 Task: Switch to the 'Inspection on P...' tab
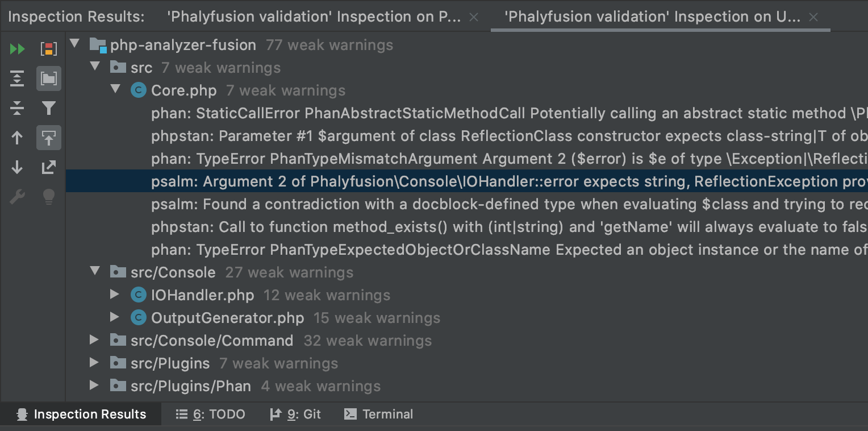coord(314,17)
